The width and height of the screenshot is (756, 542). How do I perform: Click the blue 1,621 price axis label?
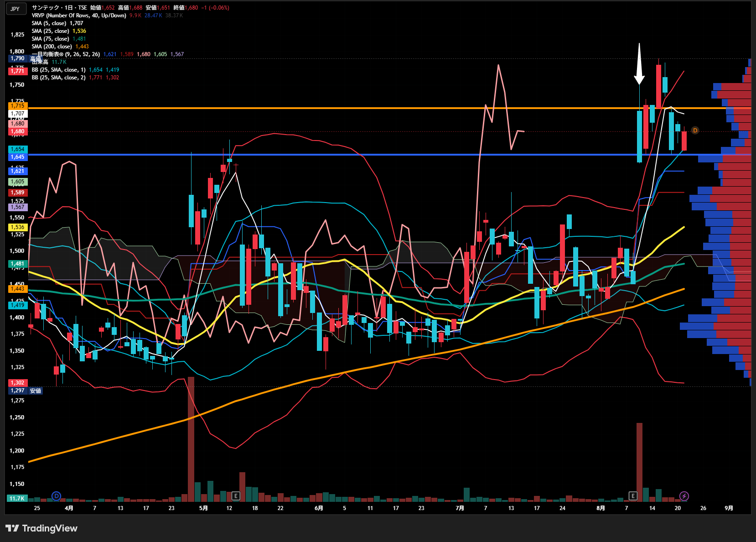pos(18,171)
